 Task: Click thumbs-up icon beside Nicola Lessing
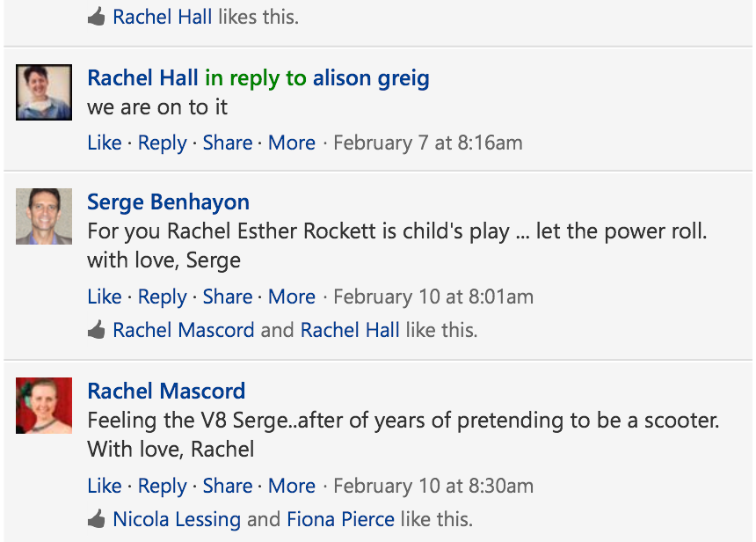pos(97,520)
